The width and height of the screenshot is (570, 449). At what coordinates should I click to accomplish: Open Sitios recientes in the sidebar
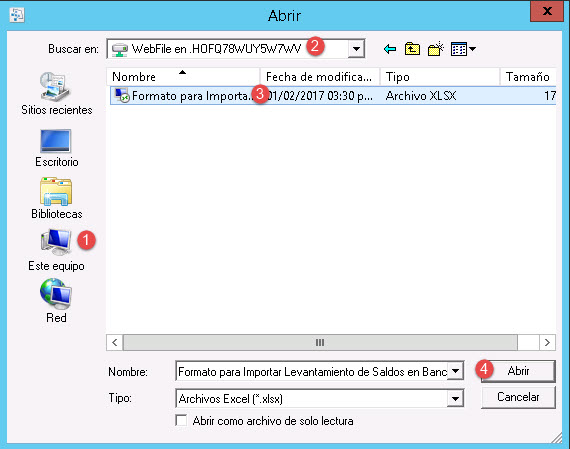(56, 93)
